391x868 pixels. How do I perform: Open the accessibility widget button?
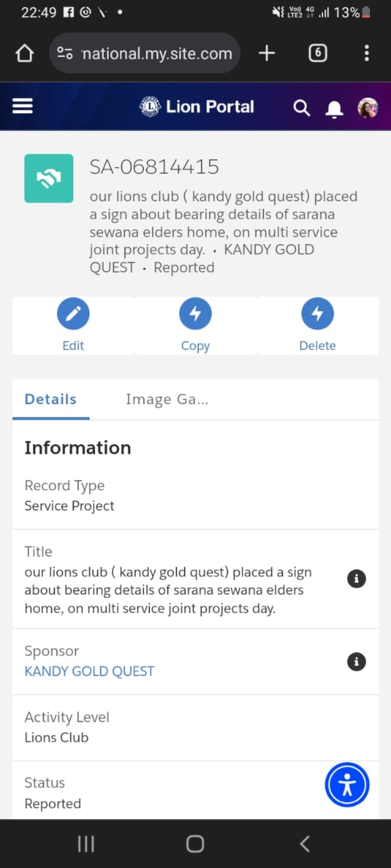pos(347,784)
